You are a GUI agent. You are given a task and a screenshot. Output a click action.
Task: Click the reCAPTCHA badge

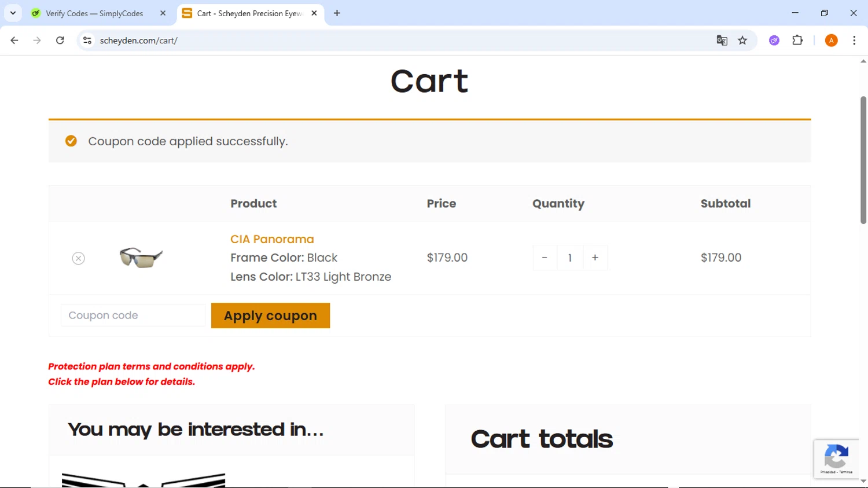(x=836, y=459)
